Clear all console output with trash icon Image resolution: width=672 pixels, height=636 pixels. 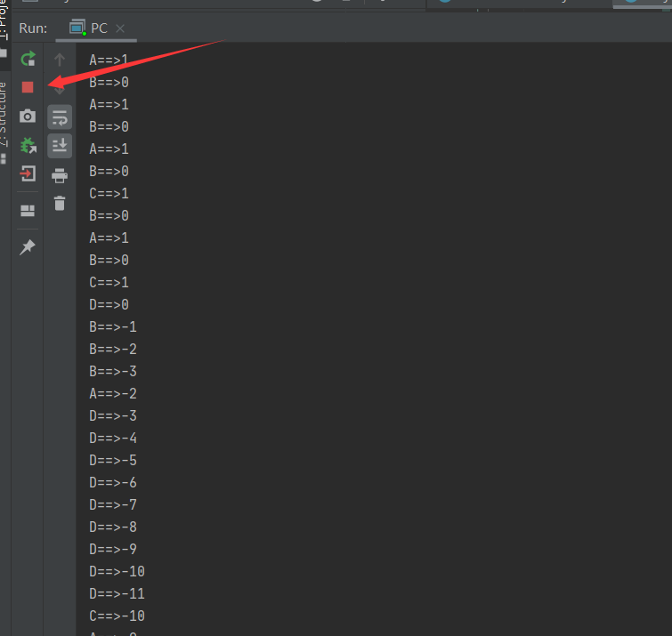60,203
